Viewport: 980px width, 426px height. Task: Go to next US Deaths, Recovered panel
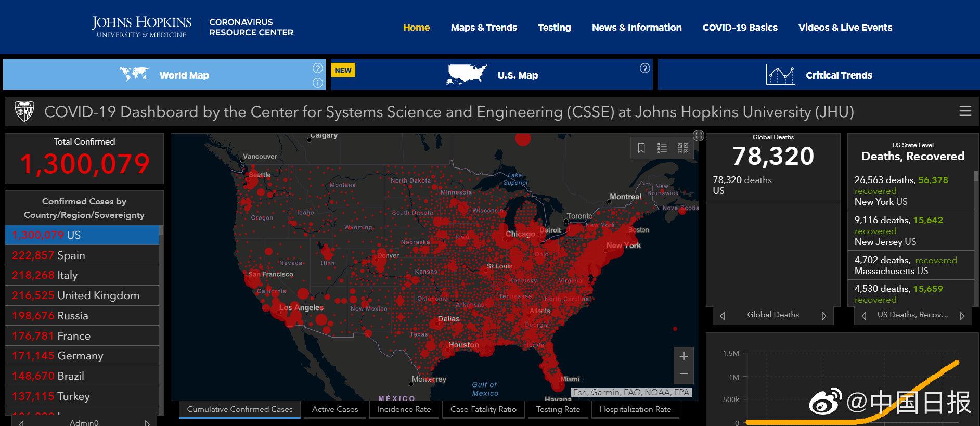click(962, 316)
